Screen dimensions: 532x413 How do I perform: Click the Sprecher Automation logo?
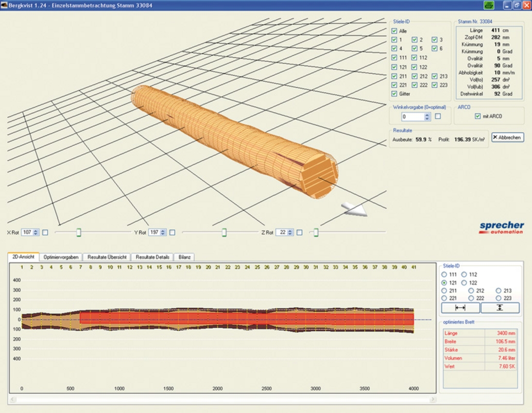point(501,227)
